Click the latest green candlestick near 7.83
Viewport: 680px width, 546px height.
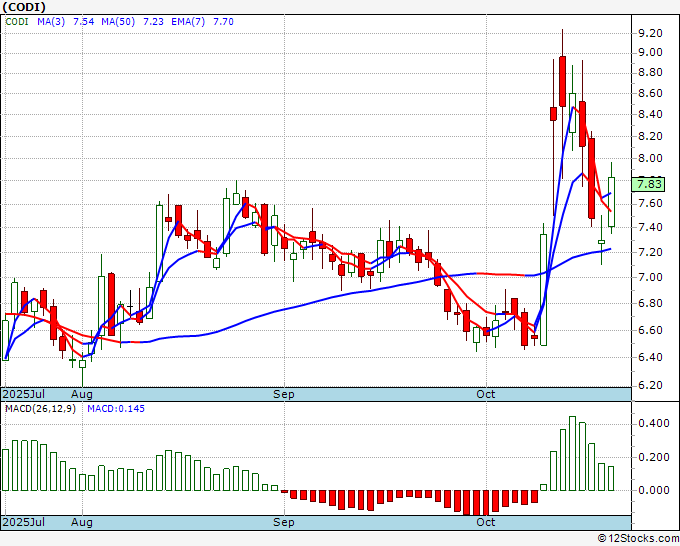point(611,202)
